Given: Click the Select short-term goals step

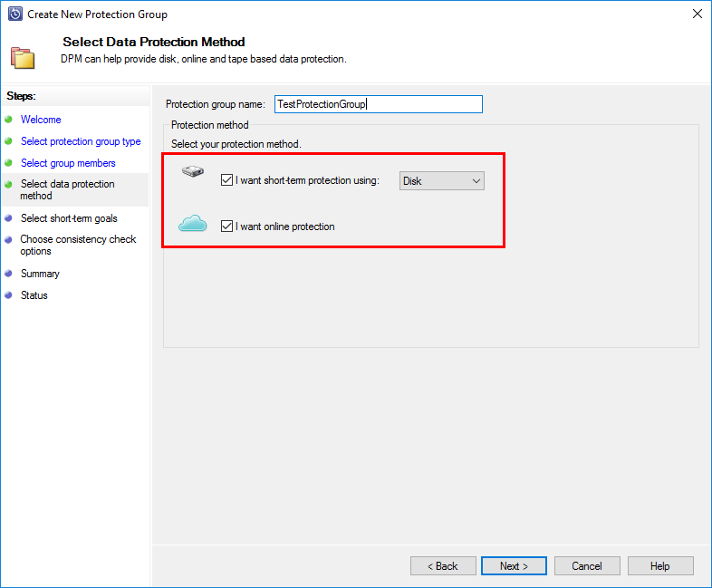Looking at the screenshot, I should click(x=69, y=218).
